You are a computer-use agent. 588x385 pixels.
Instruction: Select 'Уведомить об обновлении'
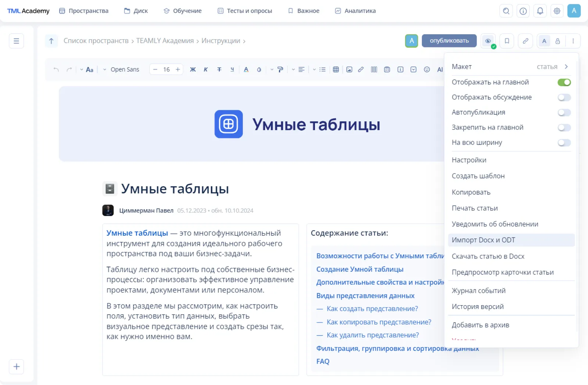[x=511, y=224]
